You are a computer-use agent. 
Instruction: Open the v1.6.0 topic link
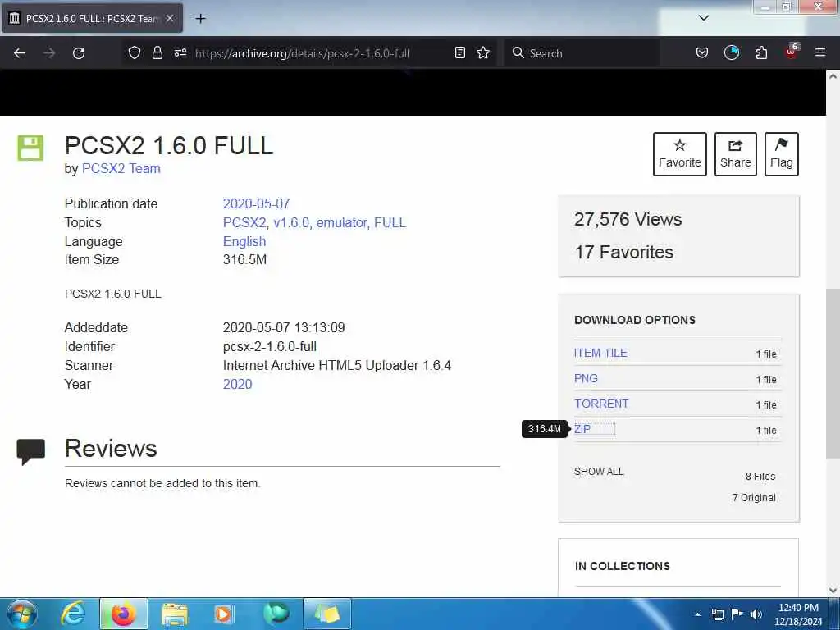(291, 222)
